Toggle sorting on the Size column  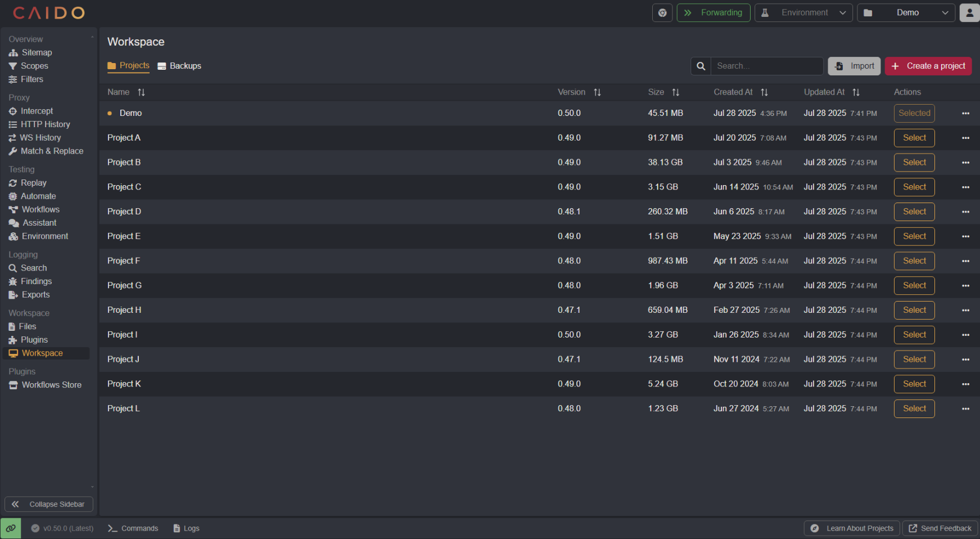[x=676, y=92]
